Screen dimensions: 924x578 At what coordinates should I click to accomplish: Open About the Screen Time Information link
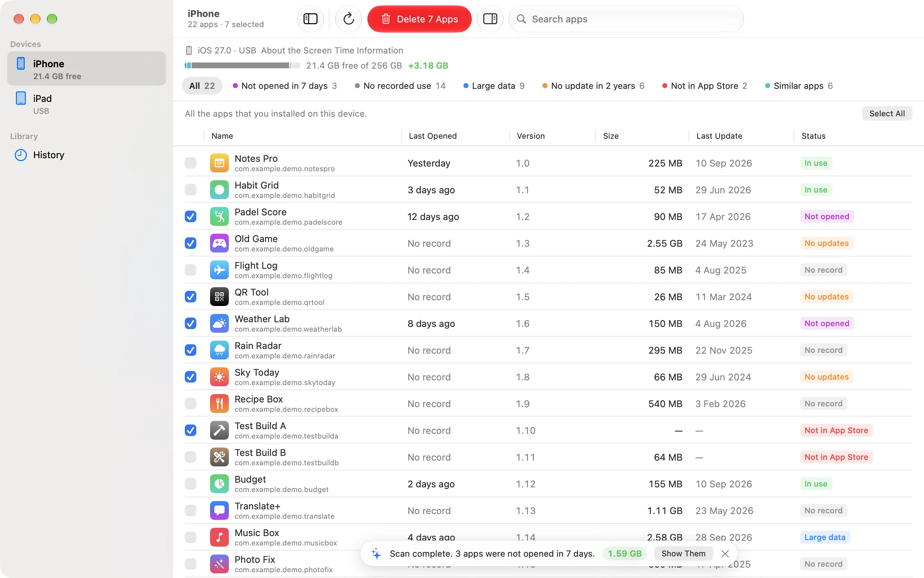(x=332, y=51)
